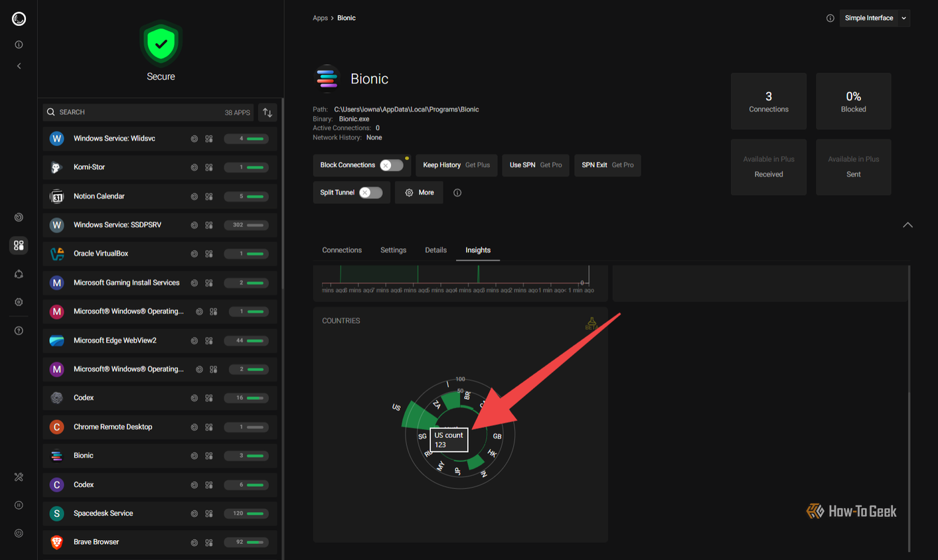Switch to the Details tab

(435, 250)
